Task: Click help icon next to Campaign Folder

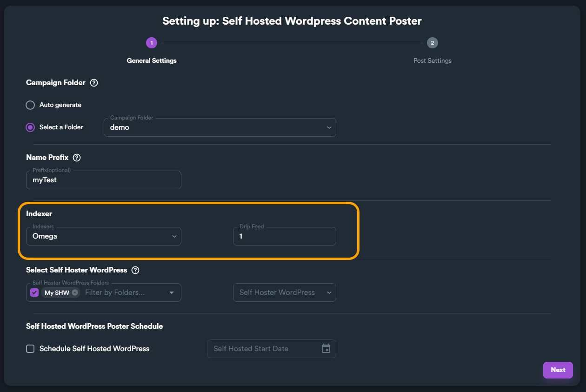Action: click(94, 83)
